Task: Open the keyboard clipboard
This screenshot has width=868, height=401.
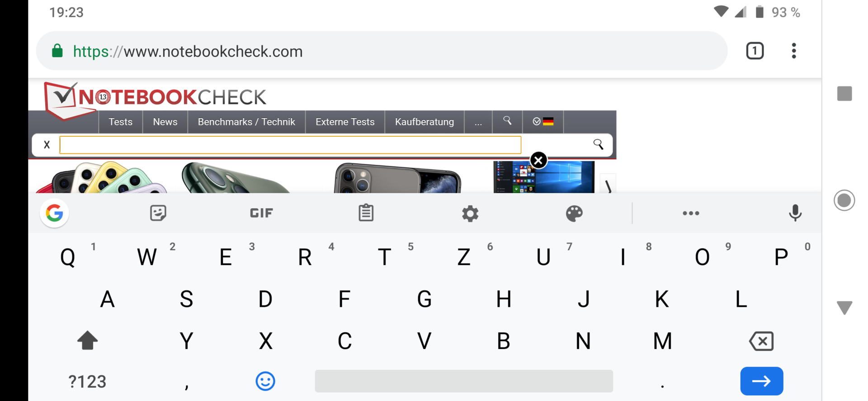Action: [x=366, y=213]
